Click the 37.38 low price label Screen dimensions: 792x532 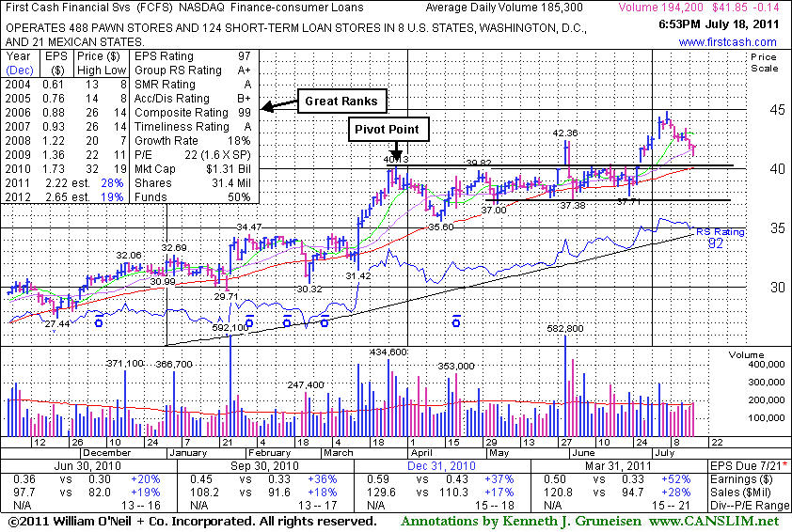pos(573,206)
